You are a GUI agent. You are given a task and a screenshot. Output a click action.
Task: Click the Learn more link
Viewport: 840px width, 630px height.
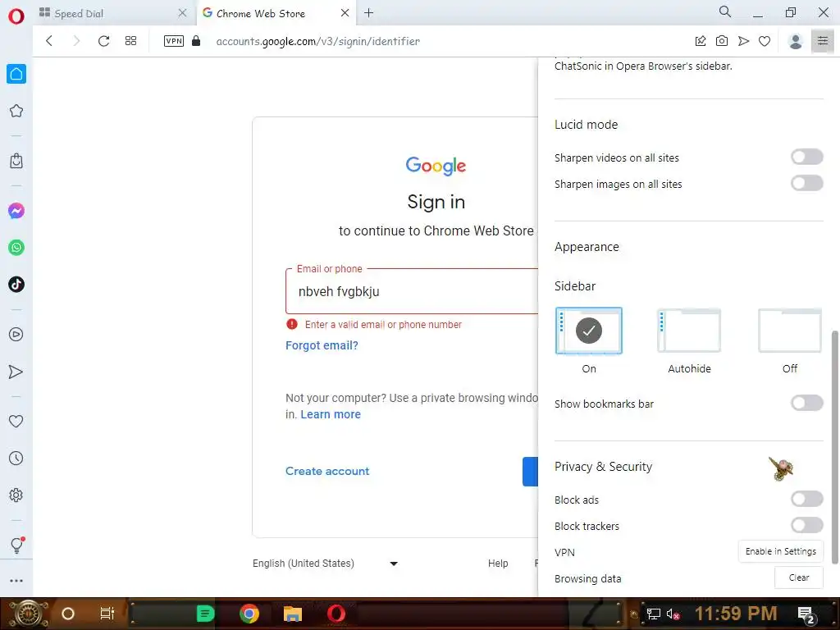click(x=331, y=414)
